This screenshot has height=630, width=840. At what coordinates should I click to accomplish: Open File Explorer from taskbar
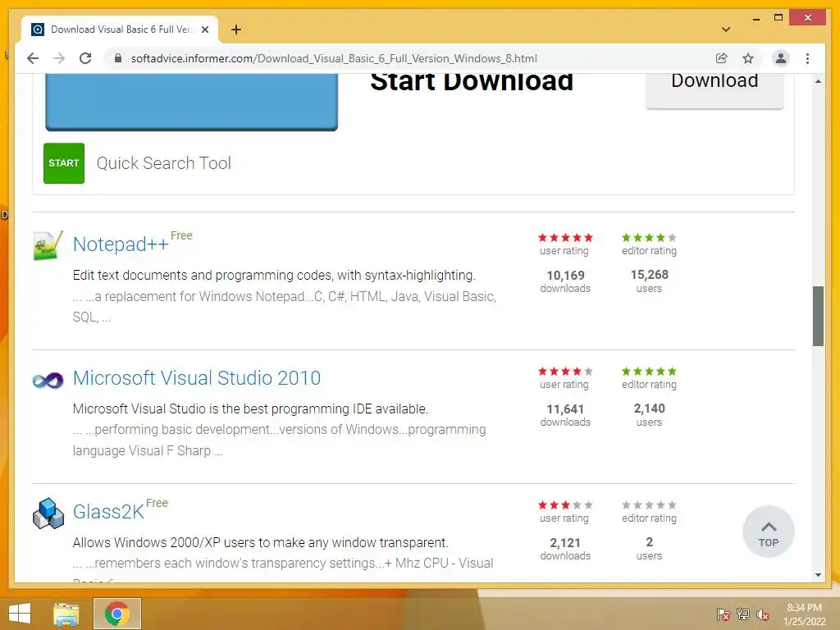(x=66, y=614)
